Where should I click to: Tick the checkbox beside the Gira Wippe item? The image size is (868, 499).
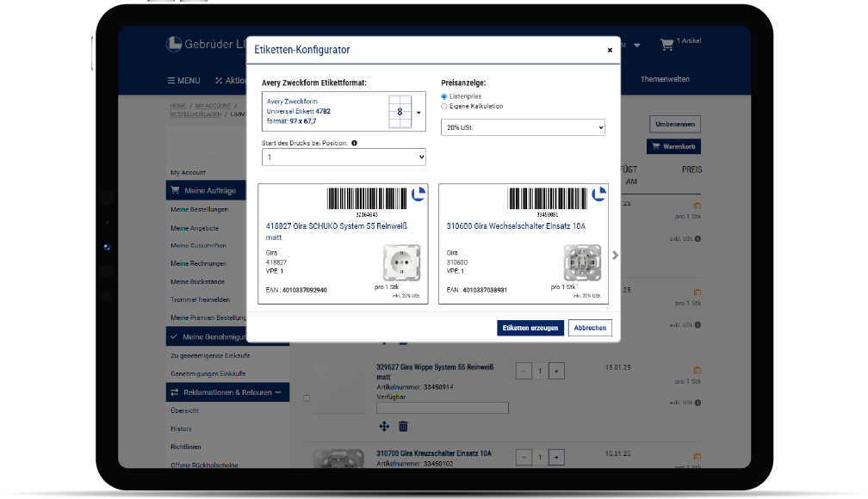click(x=307, y=398)
